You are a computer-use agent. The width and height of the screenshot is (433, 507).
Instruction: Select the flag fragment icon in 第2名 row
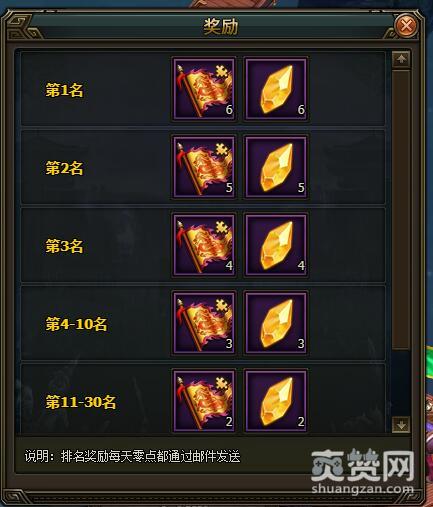(x=204, y=167)
